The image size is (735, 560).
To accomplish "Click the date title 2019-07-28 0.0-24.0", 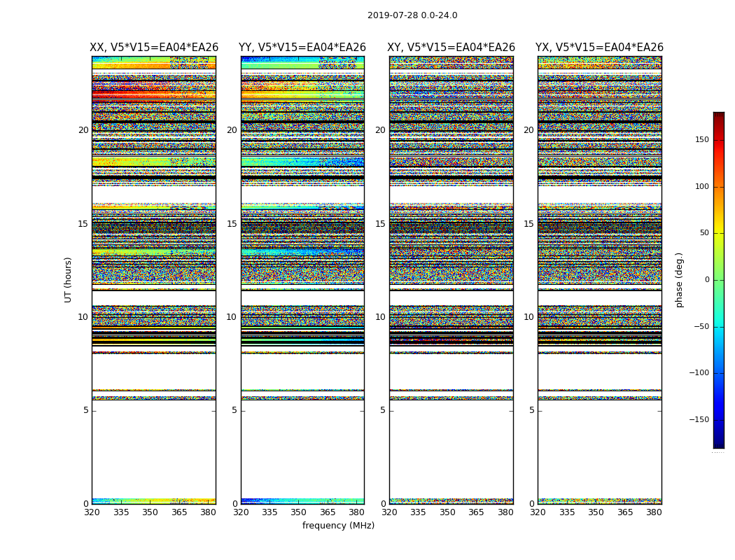I will point(412,15).
